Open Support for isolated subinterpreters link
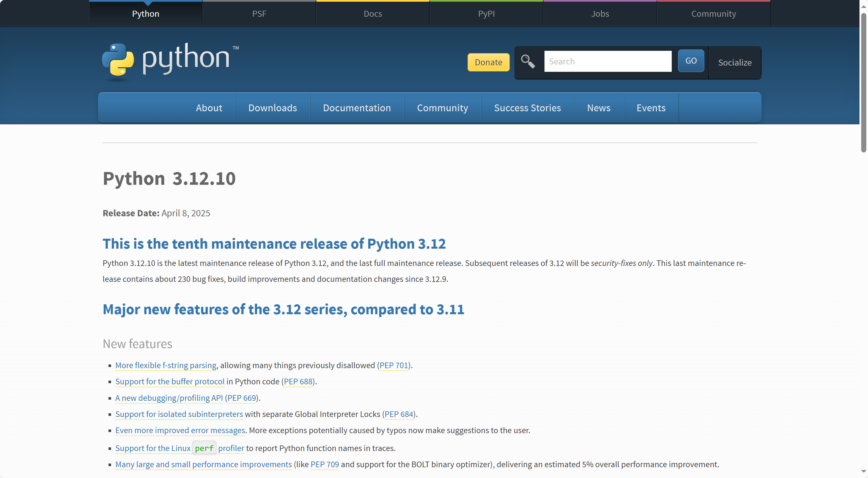 [179, 414]
